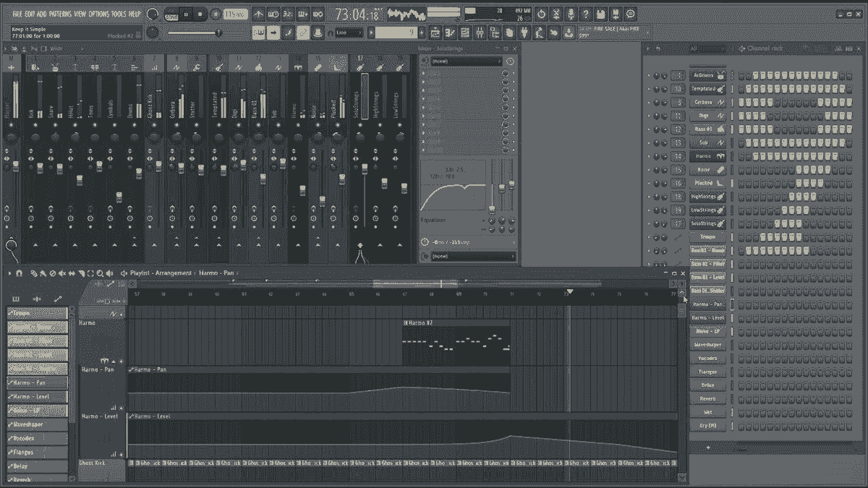Toggle first step of Cerbera channel
This screenshot has height=488, width=868.
tap(741, 103)
